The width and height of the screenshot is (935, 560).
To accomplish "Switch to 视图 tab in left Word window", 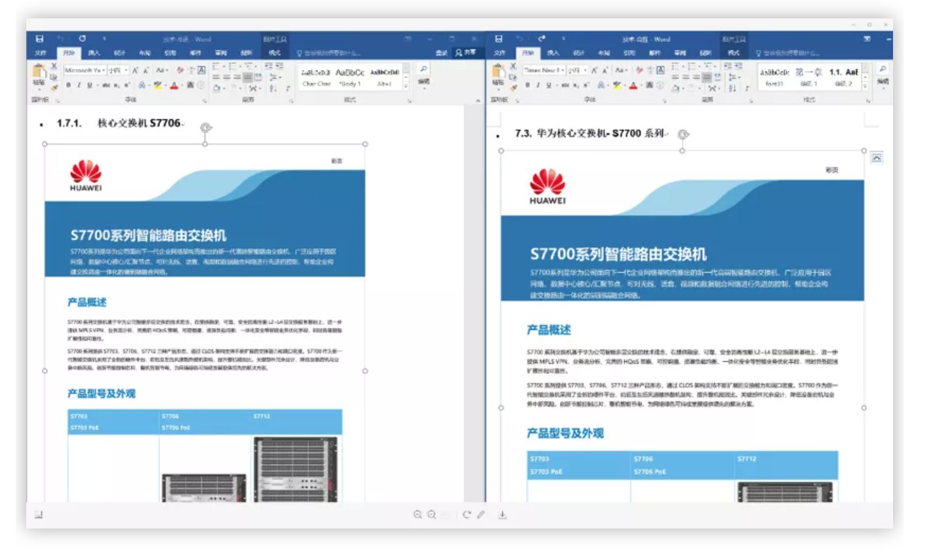I will point(246,52).
